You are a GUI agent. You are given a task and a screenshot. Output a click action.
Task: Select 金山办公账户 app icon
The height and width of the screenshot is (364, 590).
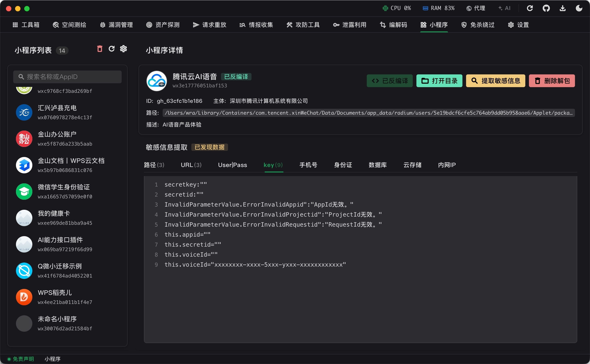(24, 139)
